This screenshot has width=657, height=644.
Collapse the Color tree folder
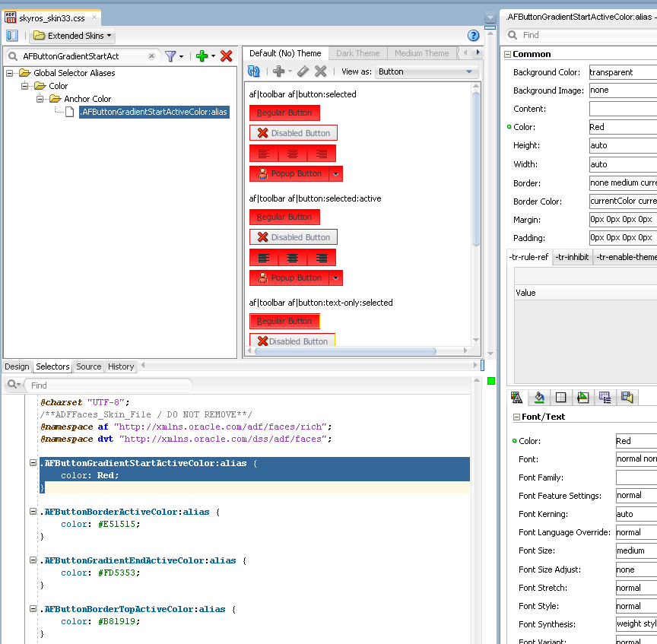[x=25, y=87]
